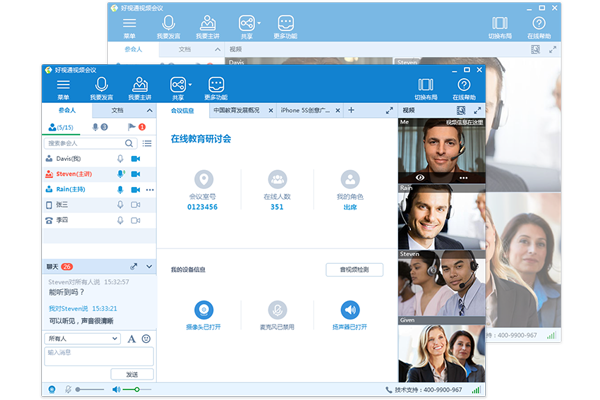
Task: Open the 菜单 hamburger menu in front window
Action: click(64, 84)
